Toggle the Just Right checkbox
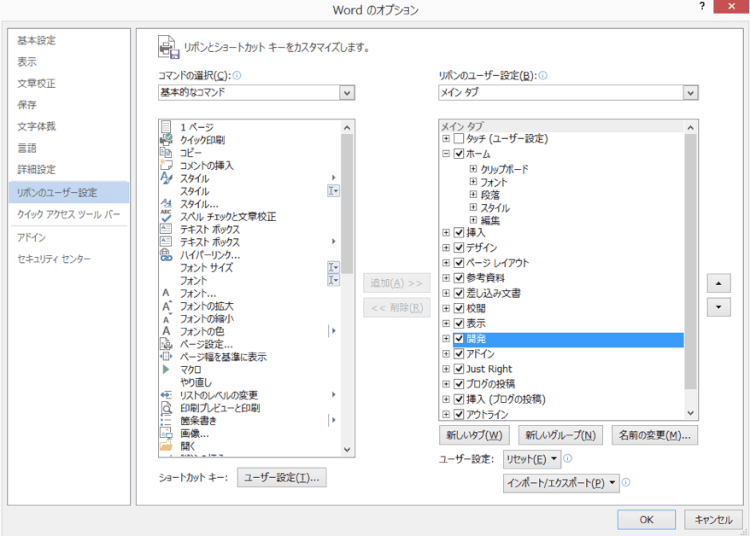Image resolution: width=750 pixels, height=536 pixels. pyautogui.click(x=459, y=369)
